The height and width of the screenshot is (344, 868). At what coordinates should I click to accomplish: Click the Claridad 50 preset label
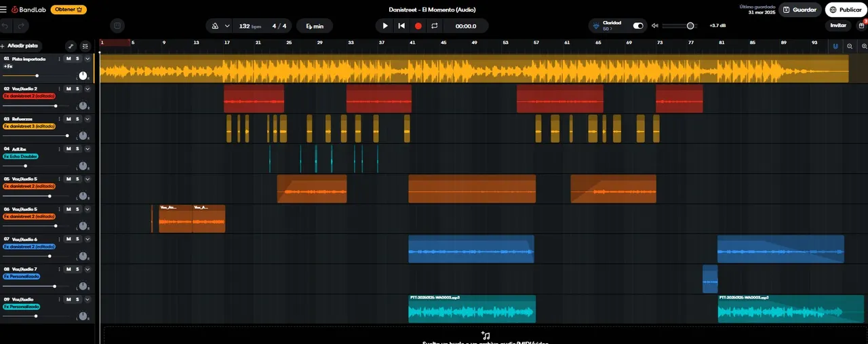[x=612, y=26]
